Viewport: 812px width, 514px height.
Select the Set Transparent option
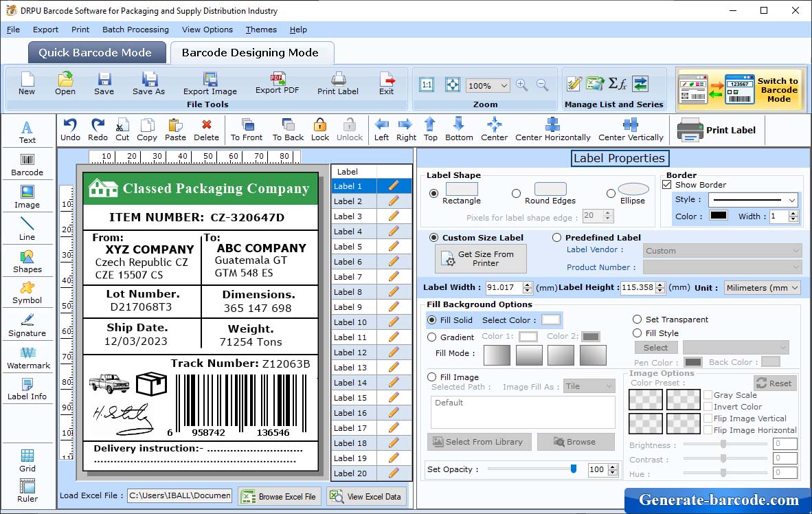click(x=637, y=319)
